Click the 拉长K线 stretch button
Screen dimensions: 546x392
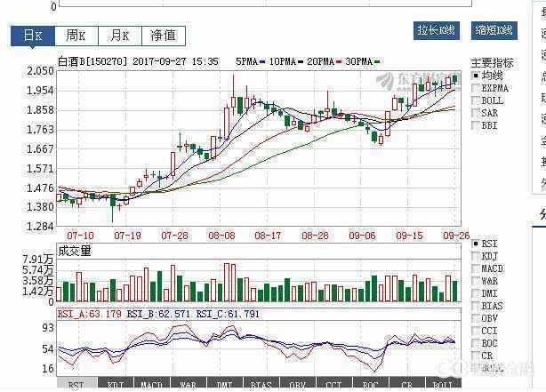click(436, 30)
